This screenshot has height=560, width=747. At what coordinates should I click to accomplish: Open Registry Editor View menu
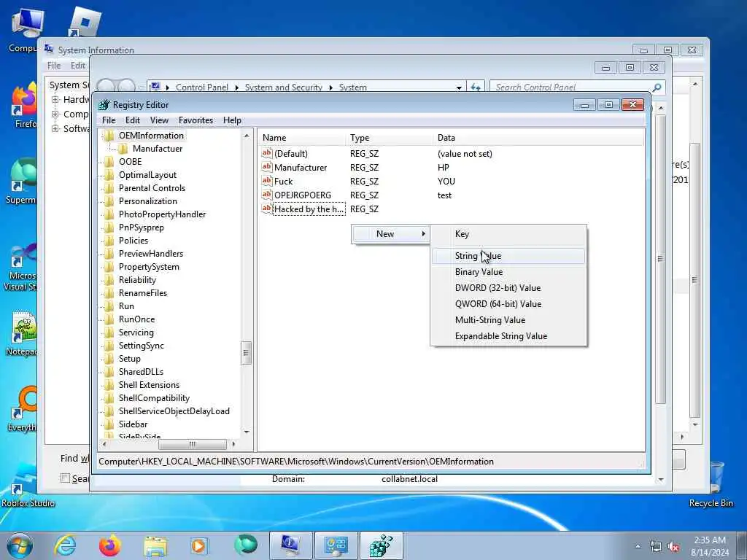tap(159, 120)
